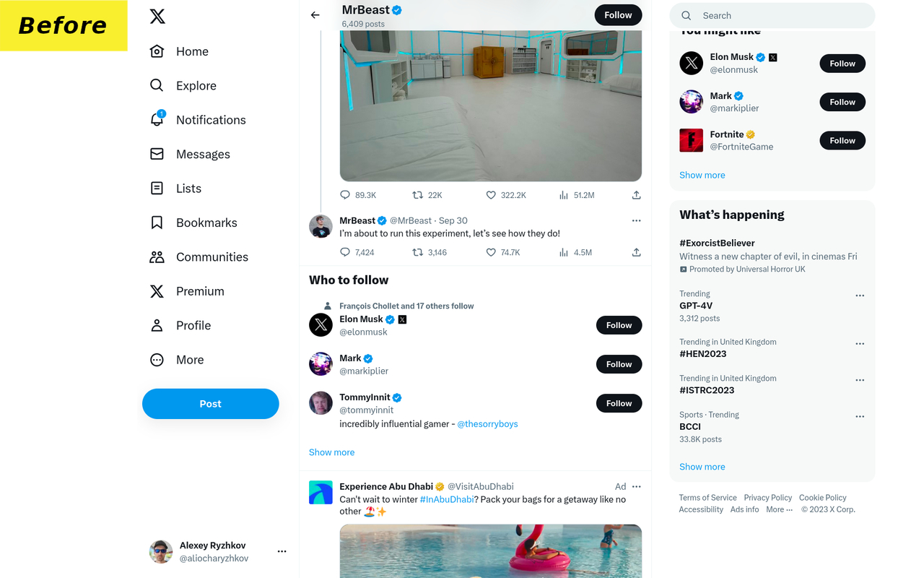Viewport: 924px width, 578px height.
Task: Switch to Explore in the sidebar
Action: 157,85
